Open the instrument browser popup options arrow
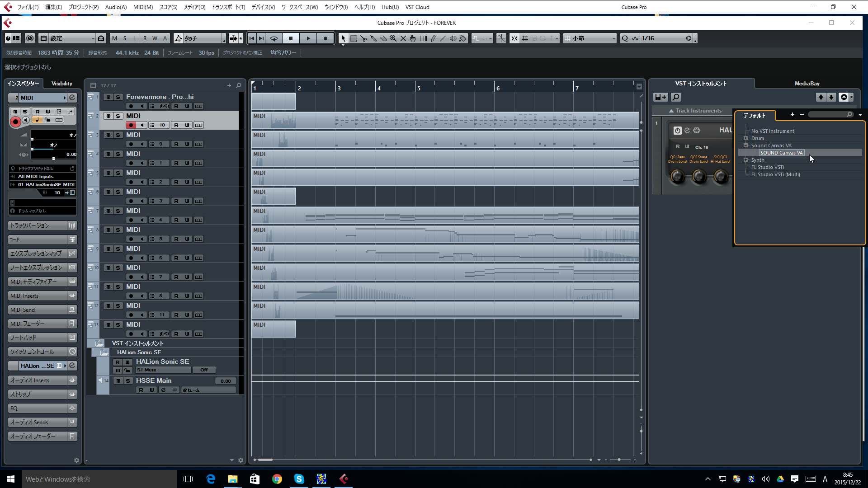This screenshot has height=488, width=868. (860, 115)
